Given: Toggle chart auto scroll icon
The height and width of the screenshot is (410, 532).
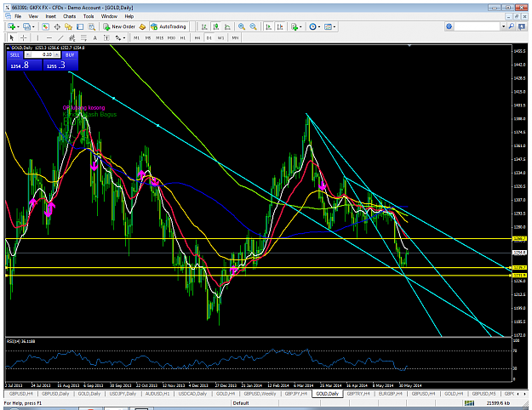Looking at the screenshot, I should tap(268, 26).
